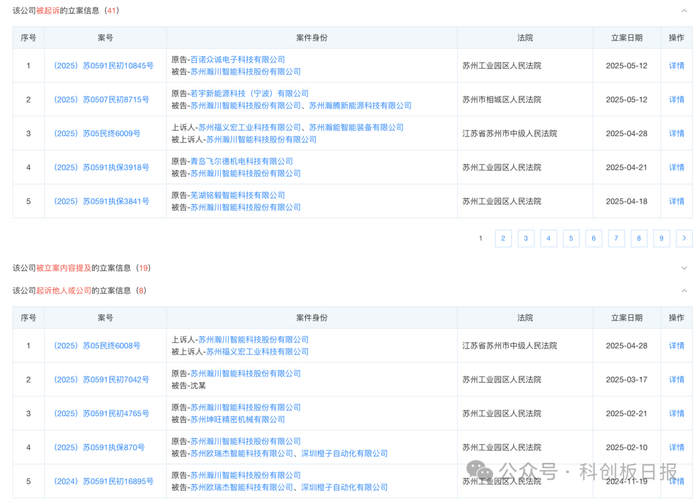Jump to page 4 in pagination

click(548, 238)
